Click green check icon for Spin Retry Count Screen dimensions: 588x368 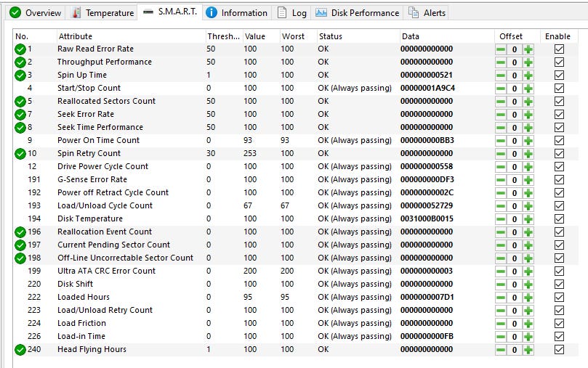tap(20, 153)
